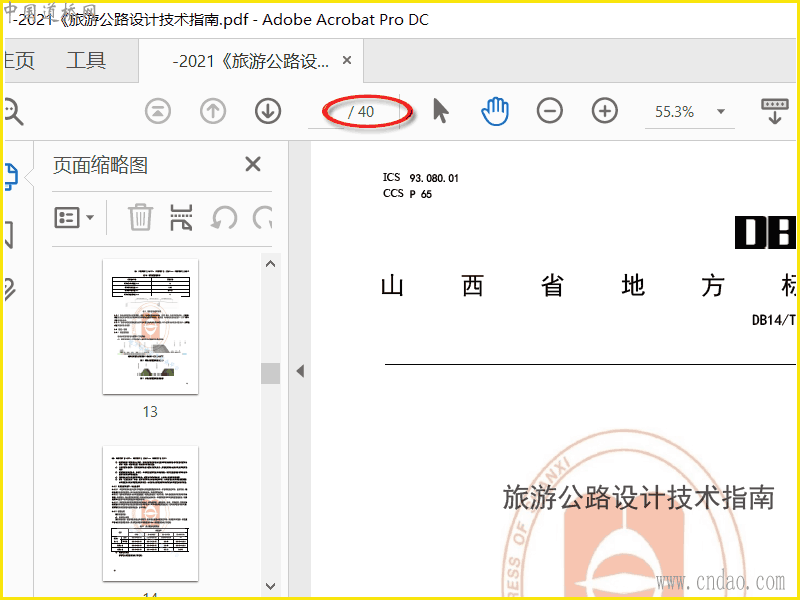Image resolution: width=800 pixels, height=600 pixels.
Task: Open the bookmarks sidebar icon
Action: pyautogui.click(x=9, y=235)
